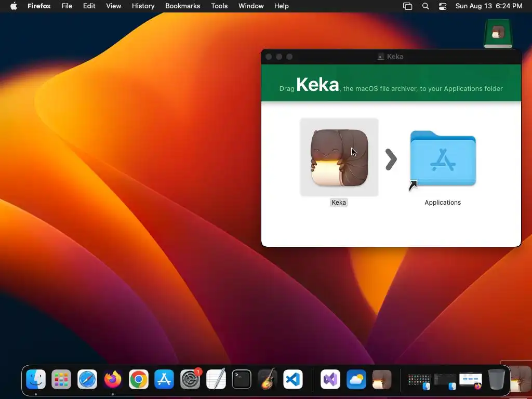
Task: Open TextEdit from the Dock
Action: (x=216, y=379)
